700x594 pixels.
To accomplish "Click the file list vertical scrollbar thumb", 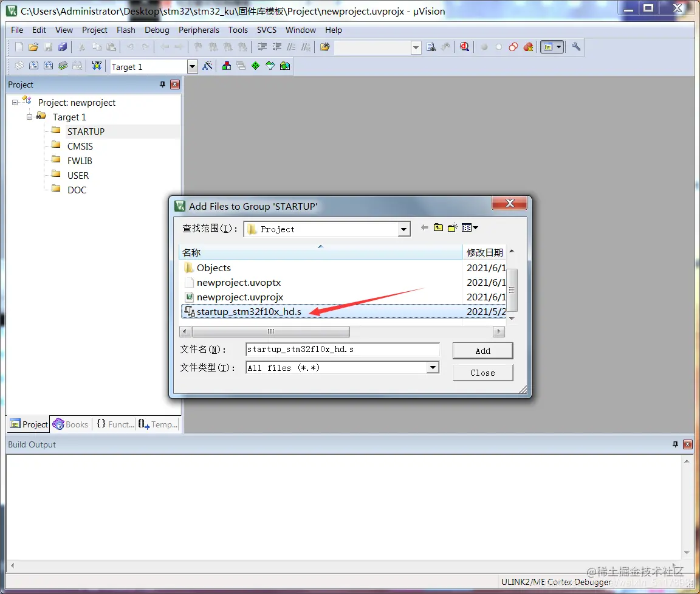I will [x=512, y=290].
